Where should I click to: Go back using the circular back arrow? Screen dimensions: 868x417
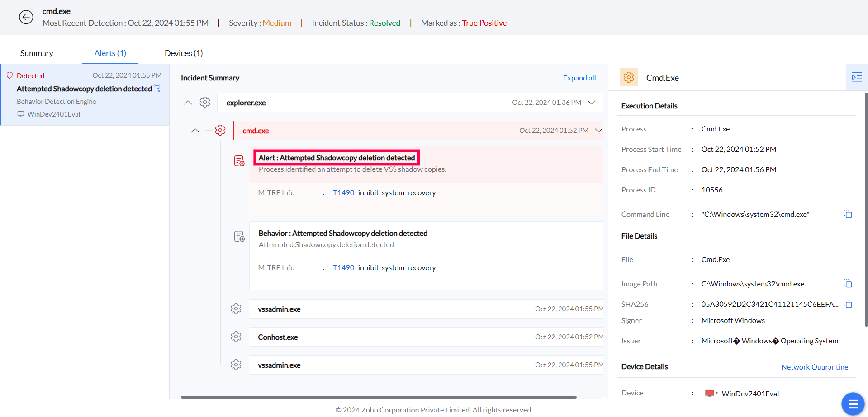coord(26,17)
